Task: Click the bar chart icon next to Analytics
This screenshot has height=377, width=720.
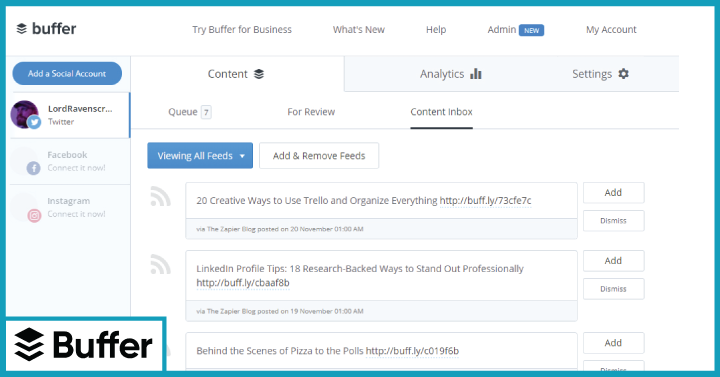Action: (476, 73)
